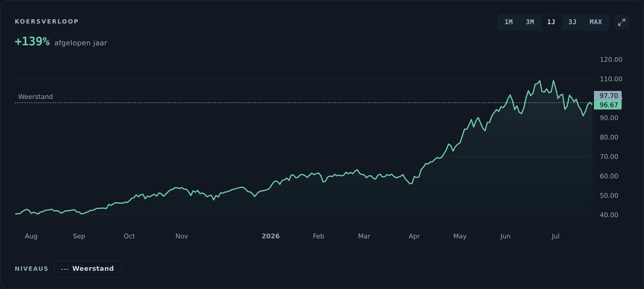644x289 pixels.
Task: Click the 80.00 price axis label
Action: click(x=609, y=137)
